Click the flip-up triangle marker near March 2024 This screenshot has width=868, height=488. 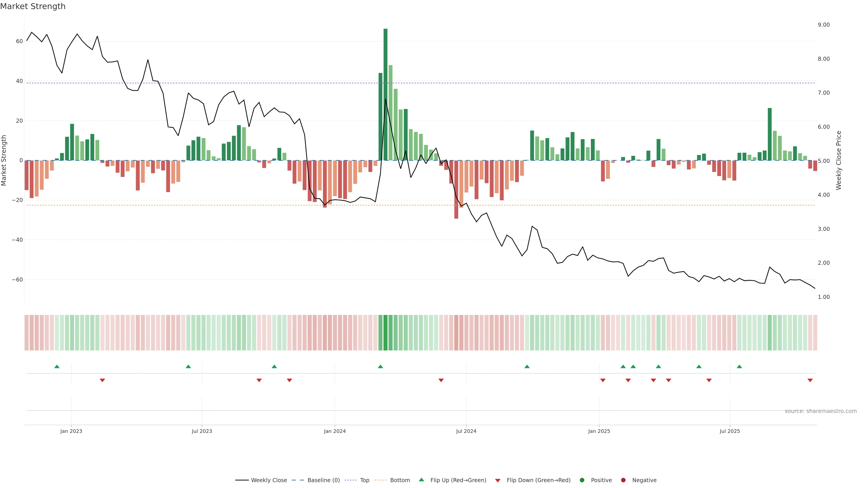[x=380, y=366]
